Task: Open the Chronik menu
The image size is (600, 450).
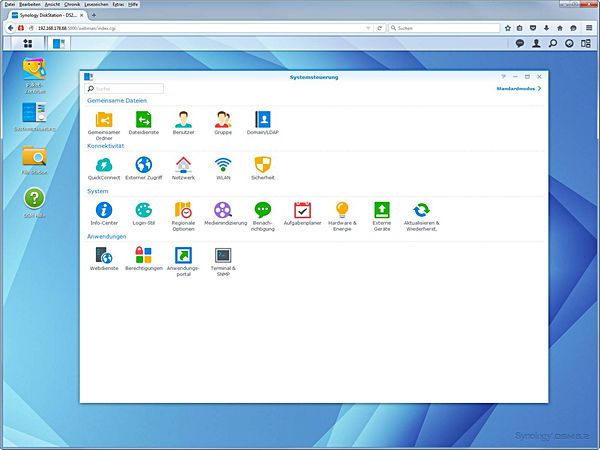Action: 72,4
